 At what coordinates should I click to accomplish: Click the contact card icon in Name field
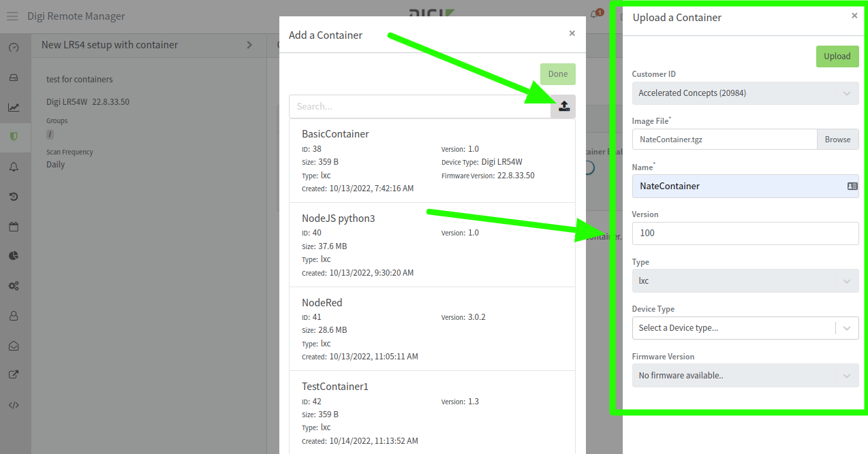[852, 186]
